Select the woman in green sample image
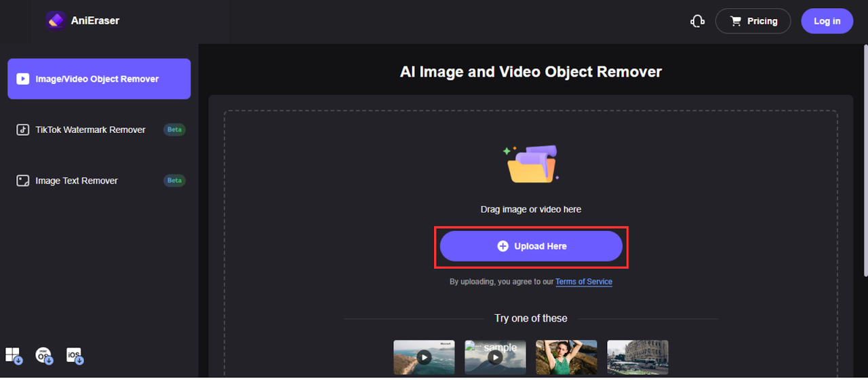This screenshot has height=380, width=868. (566, 357)
